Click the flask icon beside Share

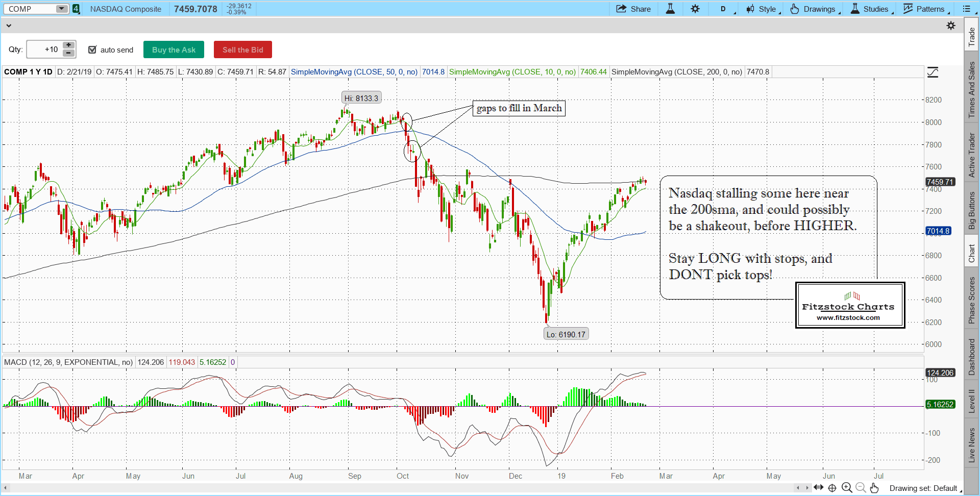pos(670,9)
